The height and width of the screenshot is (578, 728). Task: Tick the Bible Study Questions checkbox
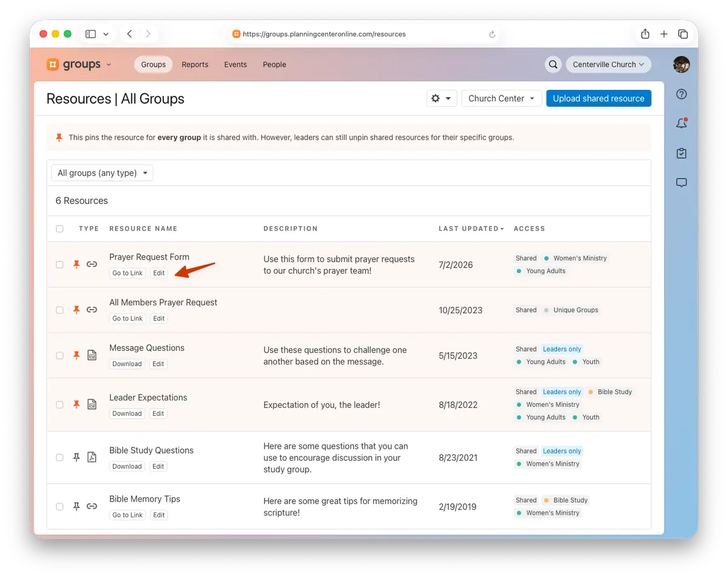[59, 458]
